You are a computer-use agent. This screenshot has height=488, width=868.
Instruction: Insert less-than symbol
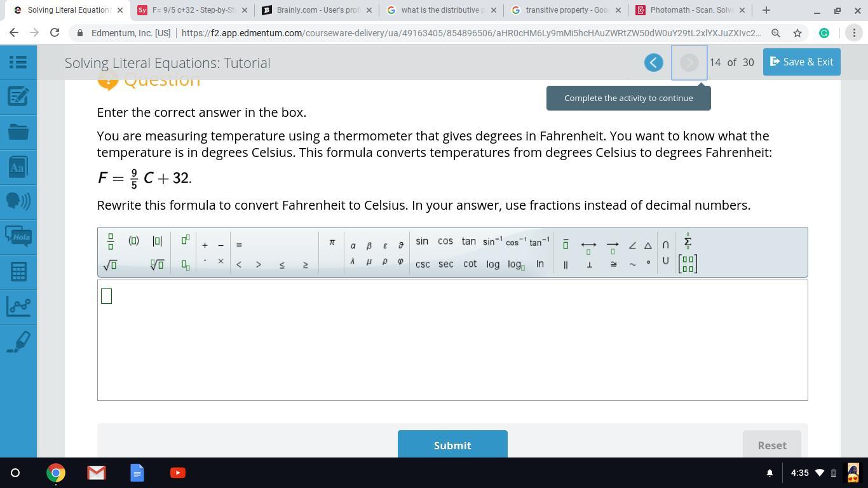coord(239,264)
